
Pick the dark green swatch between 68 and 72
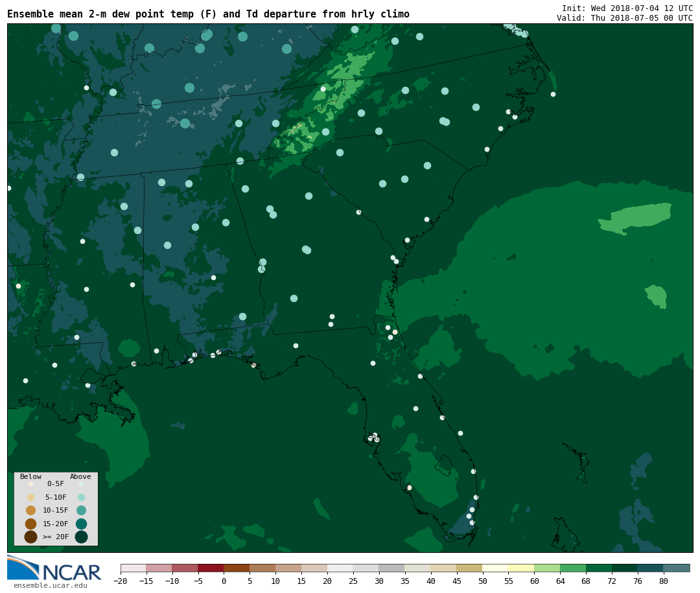[x=600, y=568]
